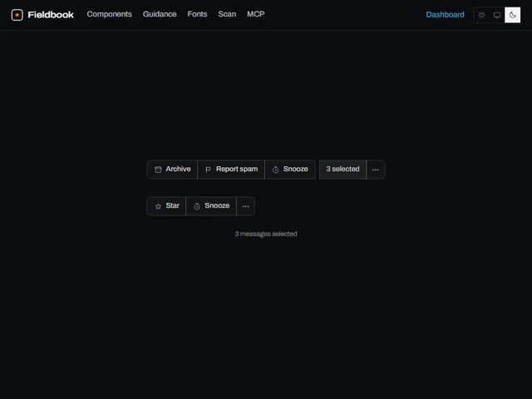Click the 3 messages selected text
The image size is (532, 399).
pos(266,234)
